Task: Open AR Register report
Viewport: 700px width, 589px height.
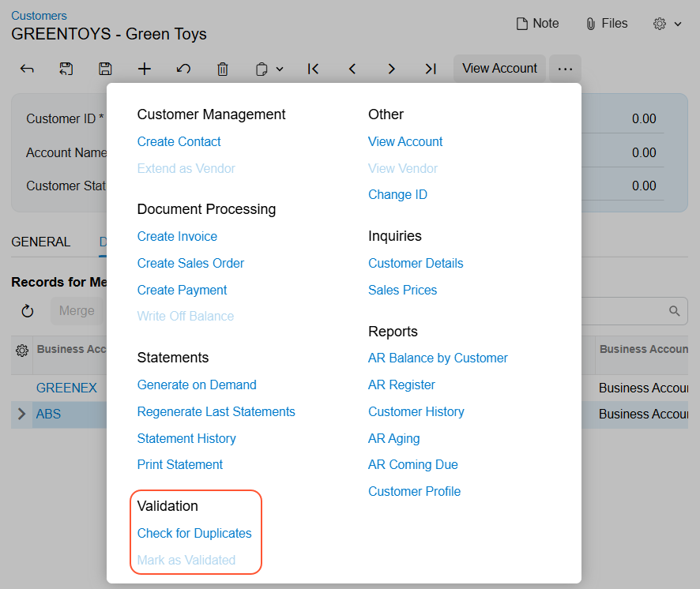Action: [x=401, y=385]
